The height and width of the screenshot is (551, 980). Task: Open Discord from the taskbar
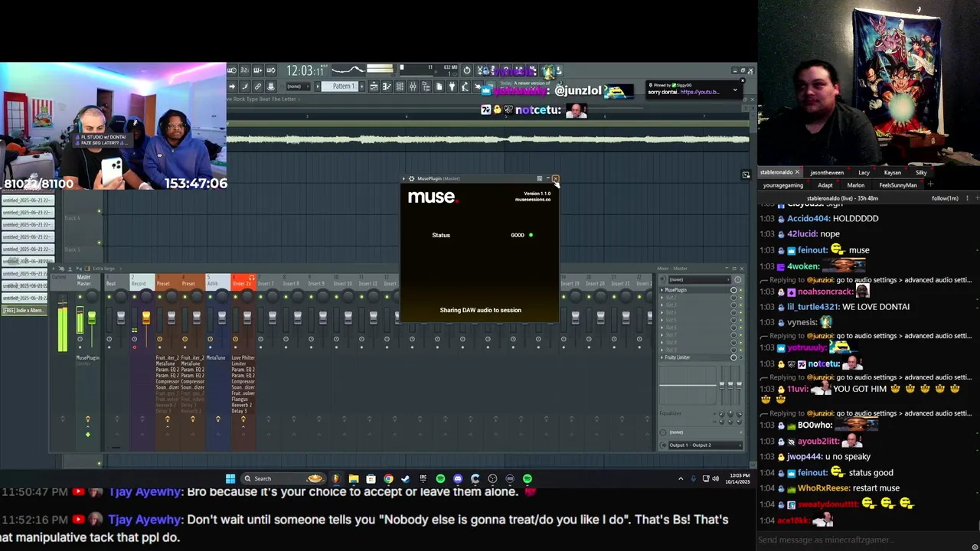(458, 478)
